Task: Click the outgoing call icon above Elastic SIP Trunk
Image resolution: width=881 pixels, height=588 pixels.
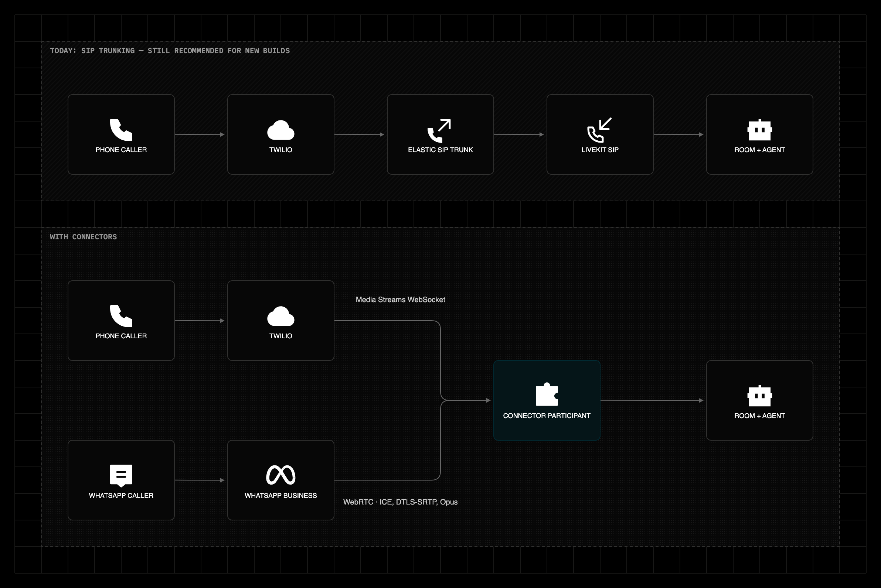Action: [439, 130]
